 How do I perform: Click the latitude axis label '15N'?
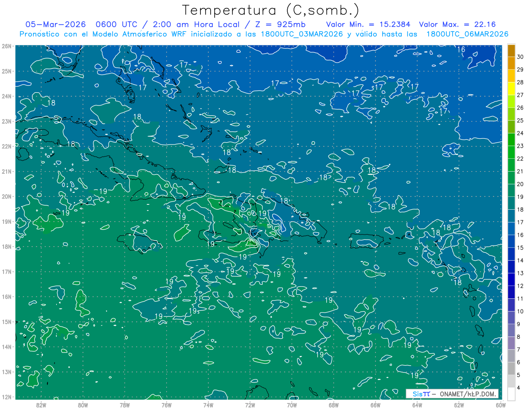(x=7, y=322)
